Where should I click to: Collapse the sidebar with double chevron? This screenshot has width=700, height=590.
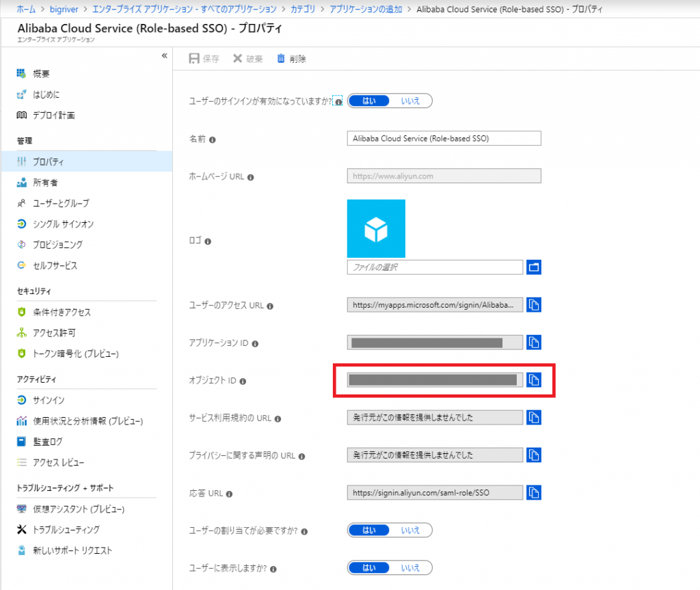(164, 56)
